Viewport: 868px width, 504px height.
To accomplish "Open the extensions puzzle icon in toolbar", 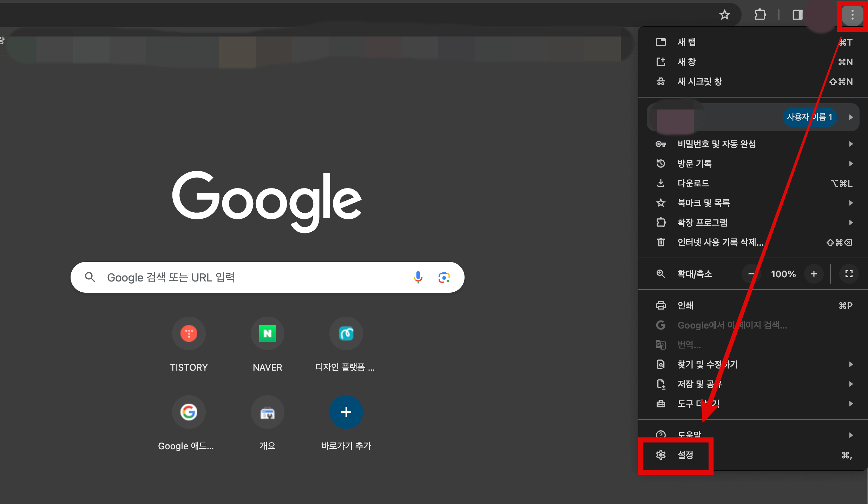I will coord(760,15).
